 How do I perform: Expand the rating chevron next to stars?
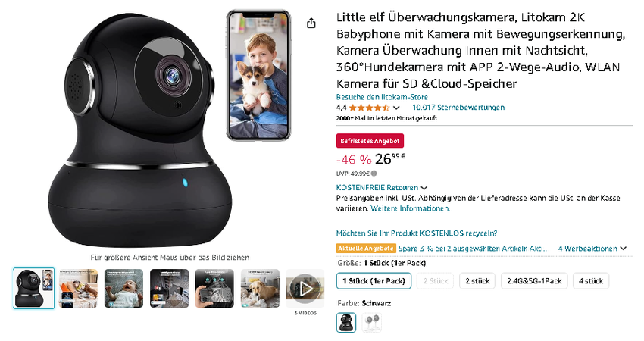[x=396, y=108]
